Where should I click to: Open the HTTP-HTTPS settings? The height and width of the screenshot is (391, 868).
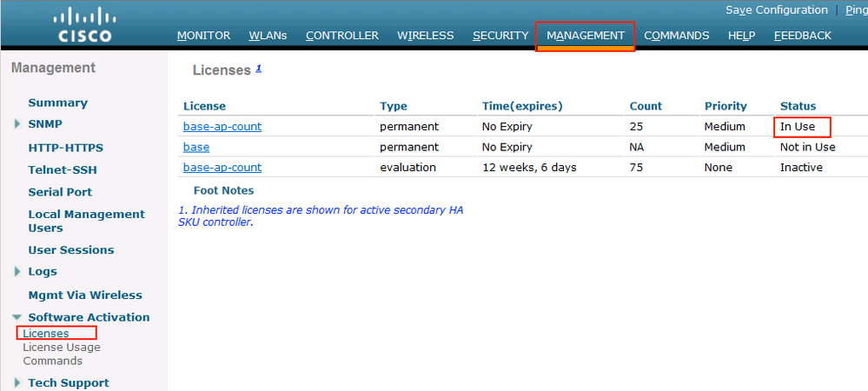[x=65, y=148]
